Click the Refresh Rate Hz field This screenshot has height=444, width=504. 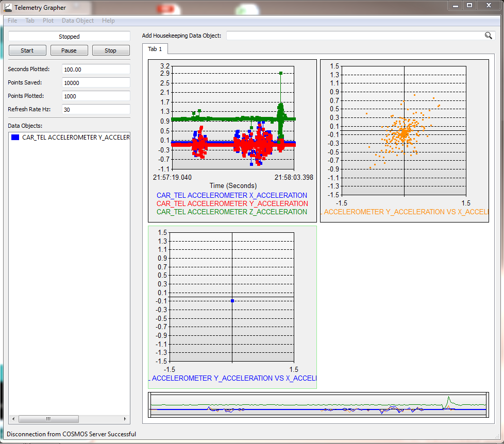coord(96,110)
